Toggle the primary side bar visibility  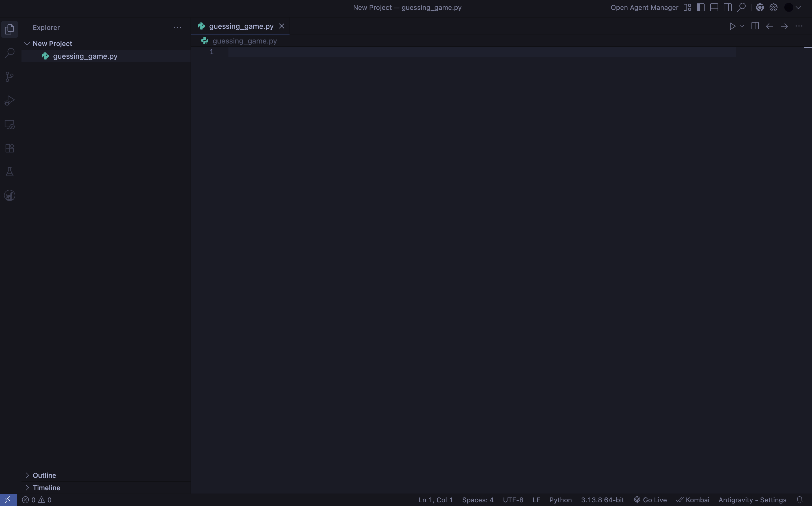(x=700, y=7)
